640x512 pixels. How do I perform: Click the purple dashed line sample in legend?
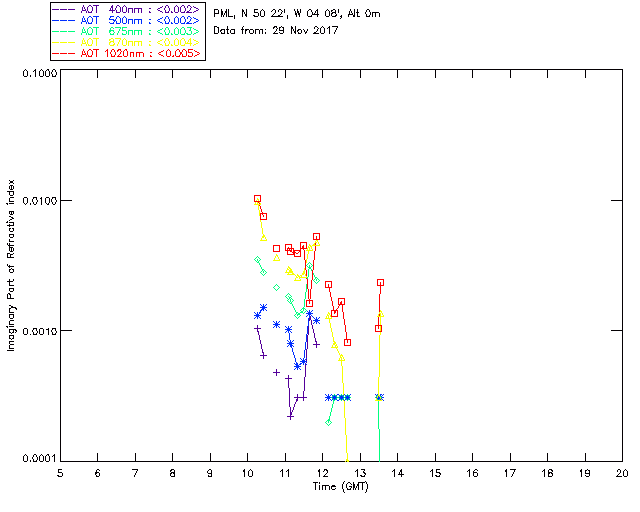(x=64, y=10)
